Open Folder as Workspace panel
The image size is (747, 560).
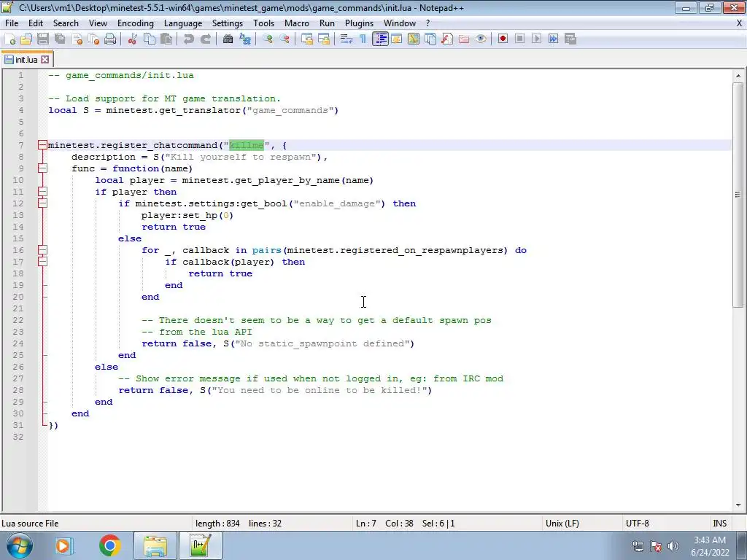tap(463, 39)
